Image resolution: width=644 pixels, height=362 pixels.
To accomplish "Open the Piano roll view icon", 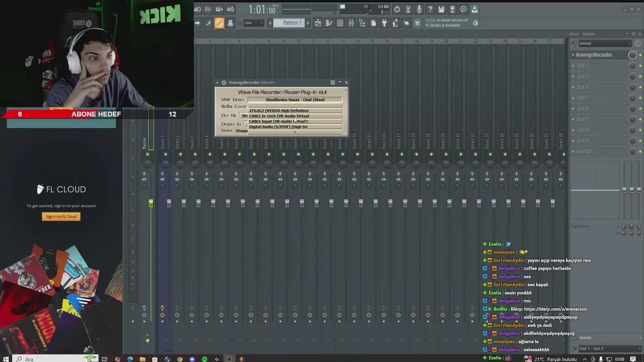I will point(329,23).
